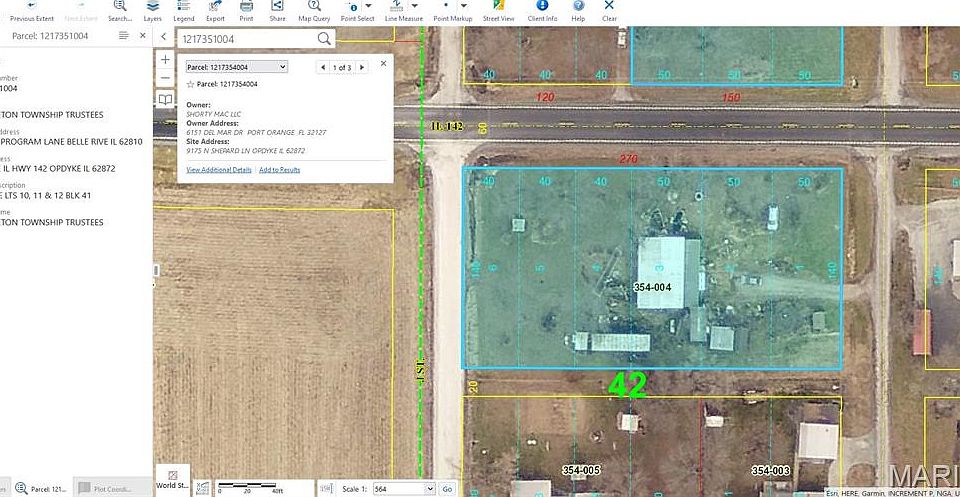The height and width of the screenshot is (497, 960).
Task: Click the Add to Results link
Action: (x=279, y=170)
